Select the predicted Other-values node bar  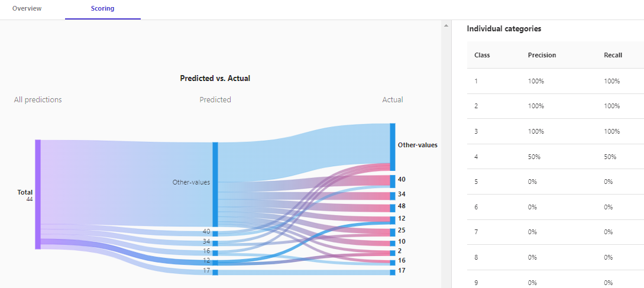point(215,184)
